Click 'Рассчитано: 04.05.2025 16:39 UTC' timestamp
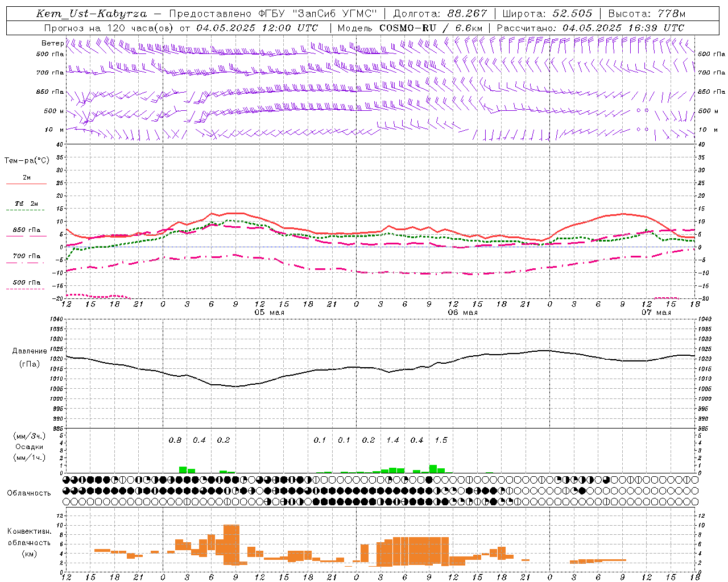Screen dimensions: 728x582 590,28
